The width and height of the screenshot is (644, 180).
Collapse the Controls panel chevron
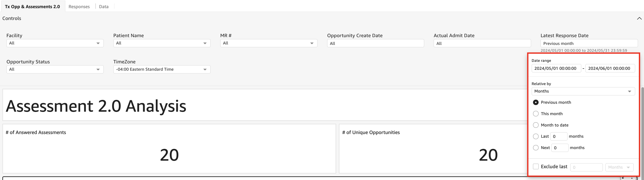click(x=639, y=18)
